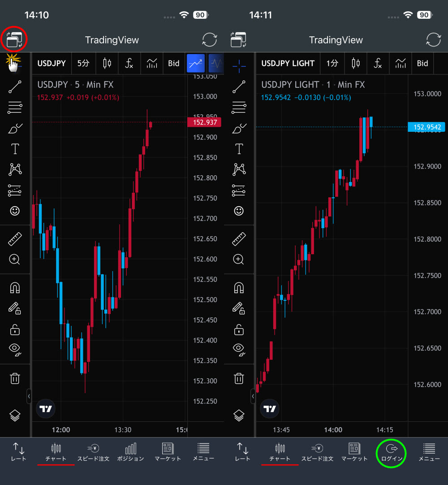
Task: Click the Bid button on the USDJPY LIGHT chart
Action: click(422, 63)
